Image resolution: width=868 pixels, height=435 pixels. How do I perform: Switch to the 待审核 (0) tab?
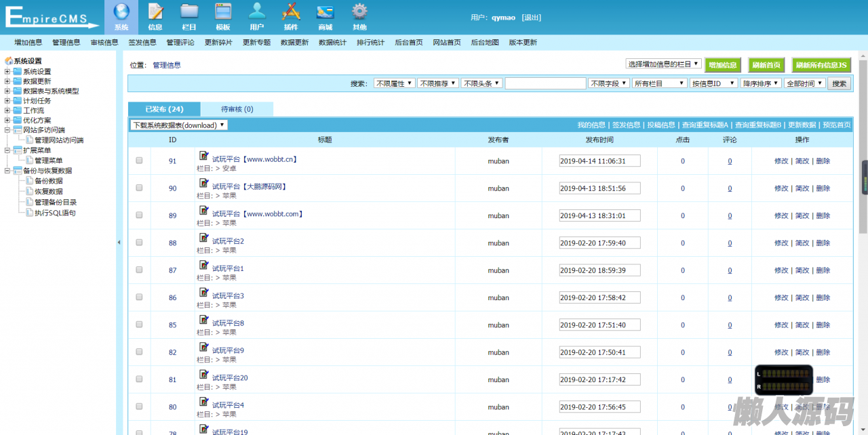pos(237,109)
